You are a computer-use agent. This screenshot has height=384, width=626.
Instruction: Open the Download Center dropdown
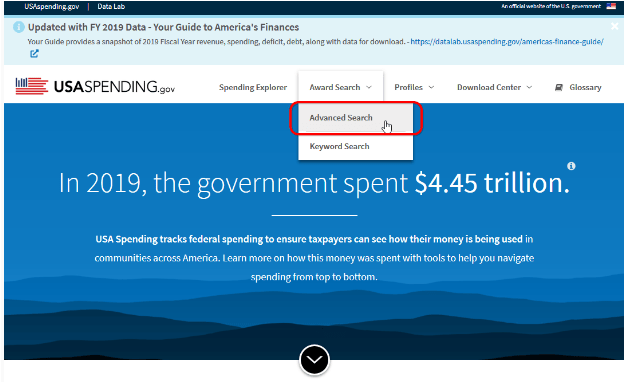(x=495, y=87)
